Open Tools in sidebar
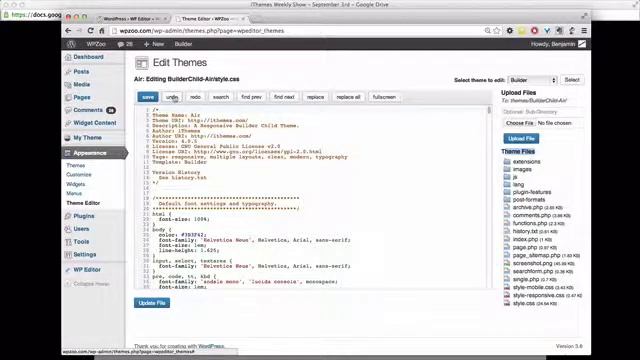Viewport: 640px width, 360px height. pyautogui.click(x=81, y=242)
